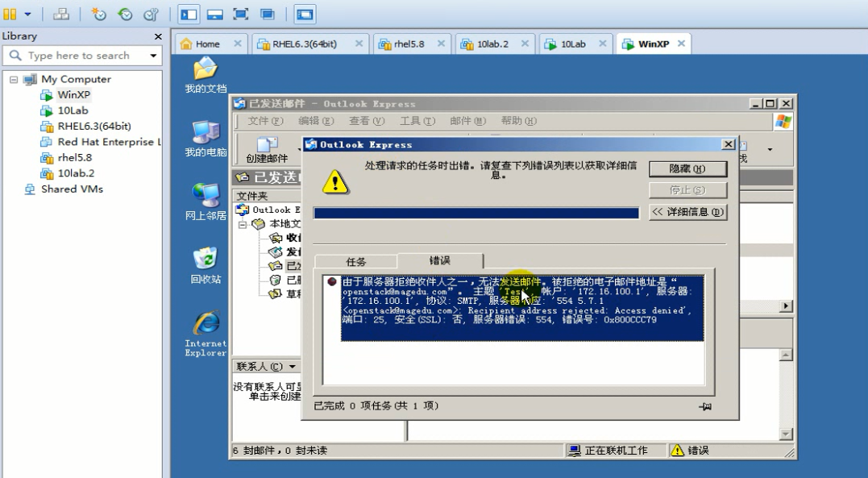Select 10lab.2 in the library tree

click(76, 173)
